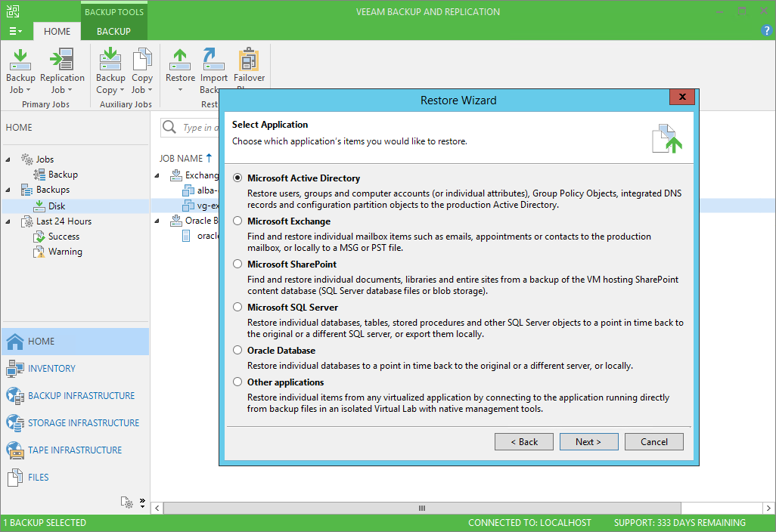
Task: Open the main application menu dropdown
Action: 15,31
